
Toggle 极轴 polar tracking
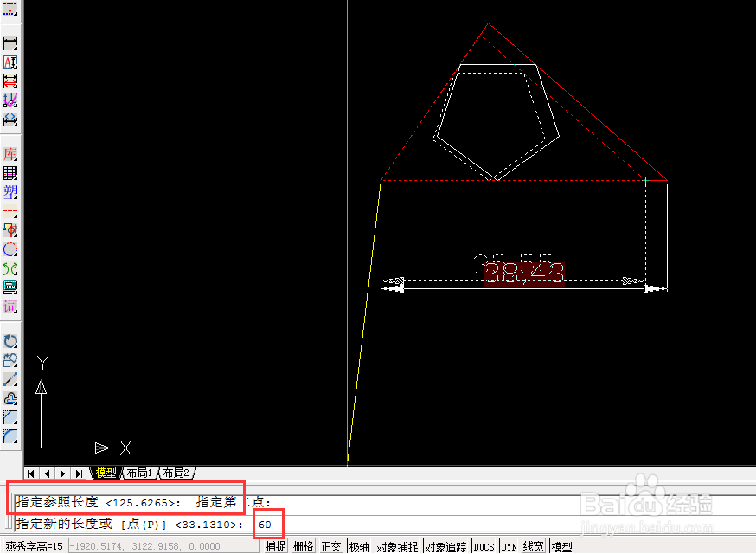click(x=359, y=546)
